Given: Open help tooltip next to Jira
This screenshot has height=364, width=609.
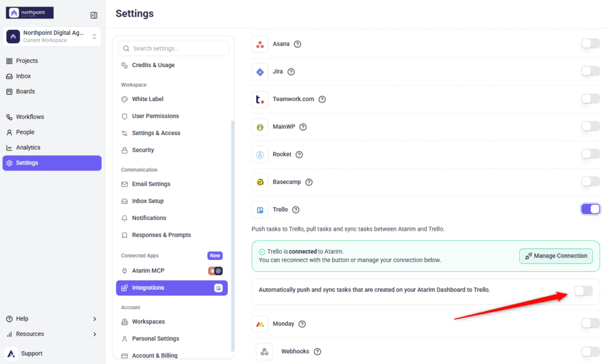Looking at the screenshot, I should [291, 71].
